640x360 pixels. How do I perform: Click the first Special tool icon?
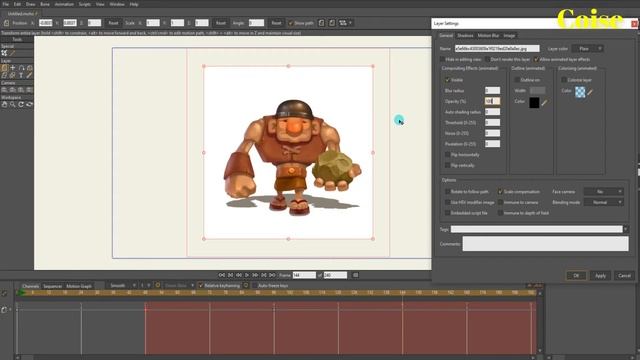click(4, 53)
